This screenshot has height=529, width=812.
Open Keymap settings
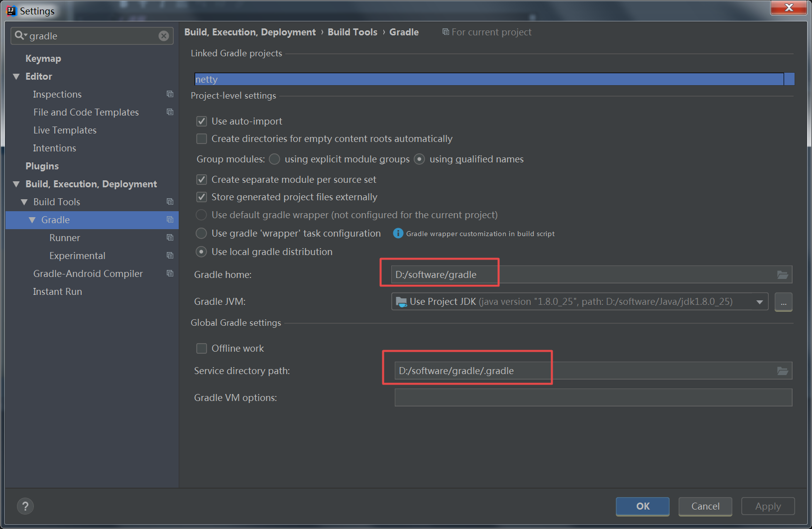[43, 58]
